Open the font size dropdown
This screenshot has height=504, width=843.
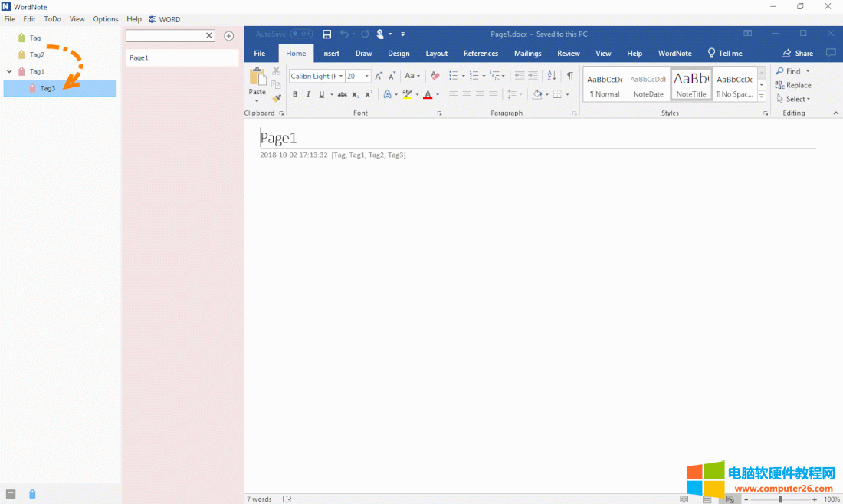pyautogui.click(x=367, y=76)
